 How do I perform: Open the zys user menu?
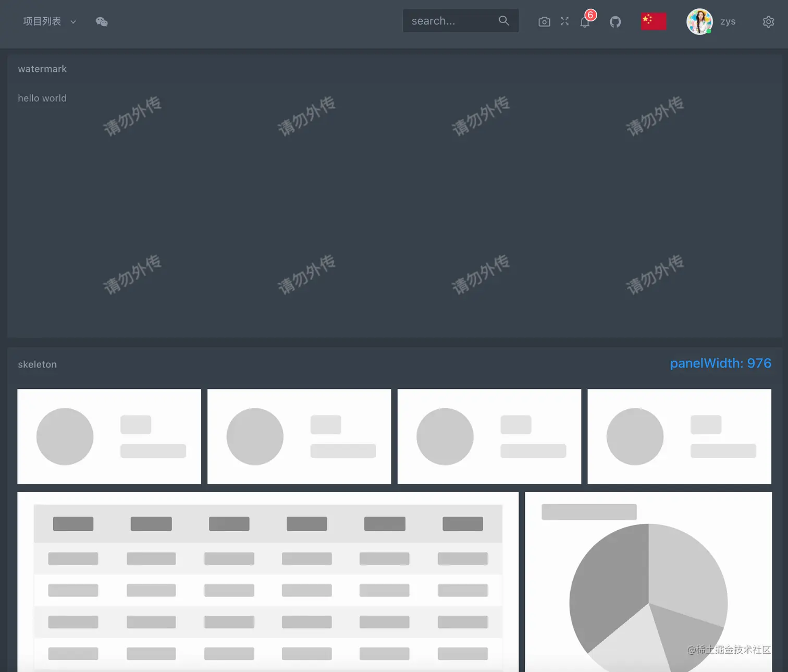tap(728, 21)
